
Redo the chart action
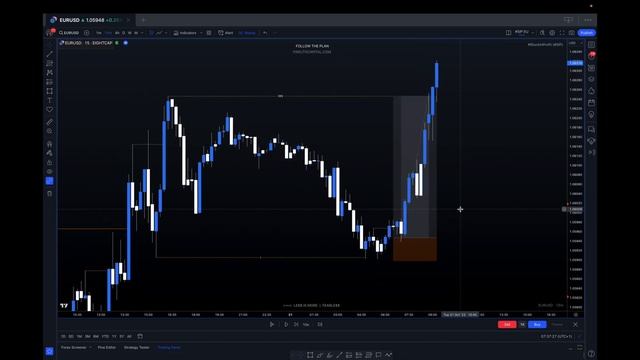point(274,33)
